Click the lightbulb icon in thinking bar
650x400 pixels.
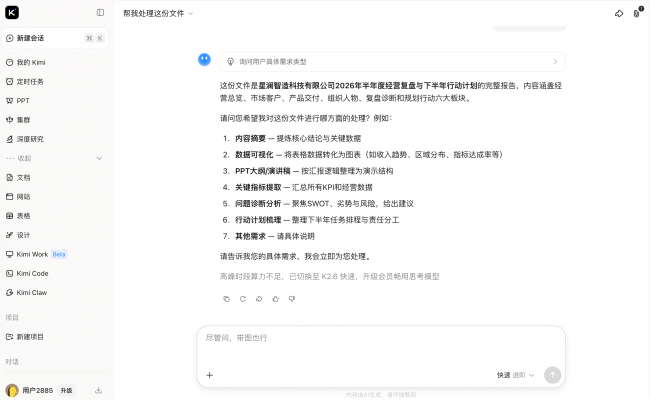click(x=230, y=62)
